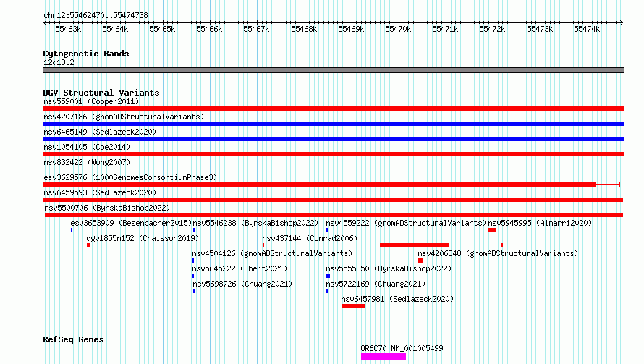Open nsv4207186 (gnomADStructuralVariants) label
Viewport: 644px width, 364px height.
[x=124, y=117]
